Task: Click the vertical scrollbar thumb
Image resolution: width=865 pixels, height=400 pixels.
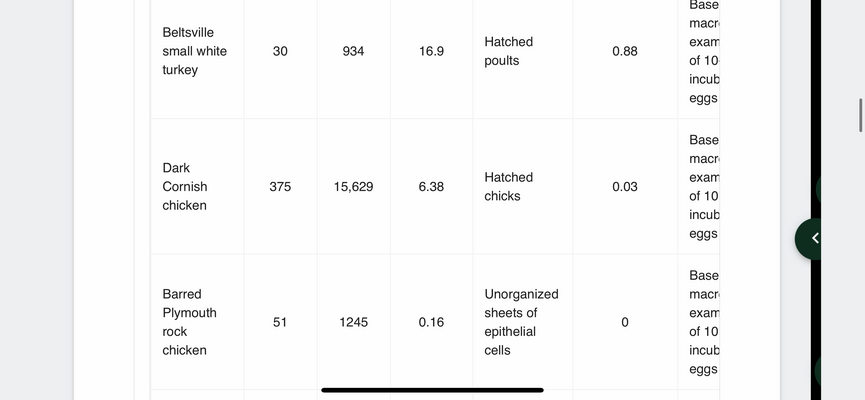Action: (x=861, y=115)
